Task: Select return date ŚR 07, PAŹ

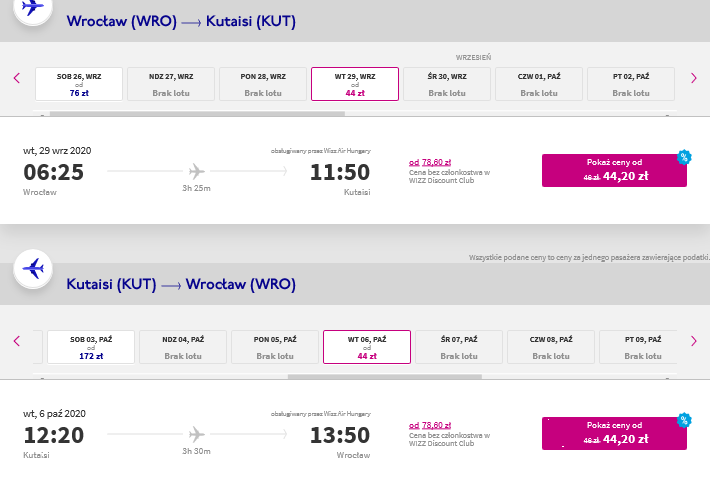Action: tap(459, 347)
